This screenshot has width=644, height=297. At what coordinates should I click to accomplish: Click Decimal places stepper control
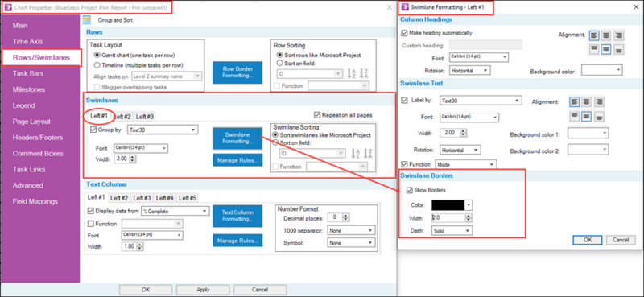[x=347, y=217]
